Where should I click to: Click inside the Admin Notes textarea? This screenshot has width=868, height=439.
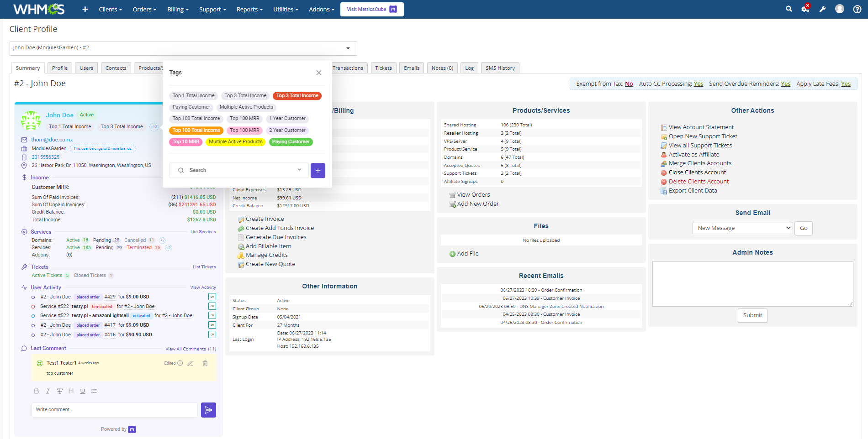(752, 284)
